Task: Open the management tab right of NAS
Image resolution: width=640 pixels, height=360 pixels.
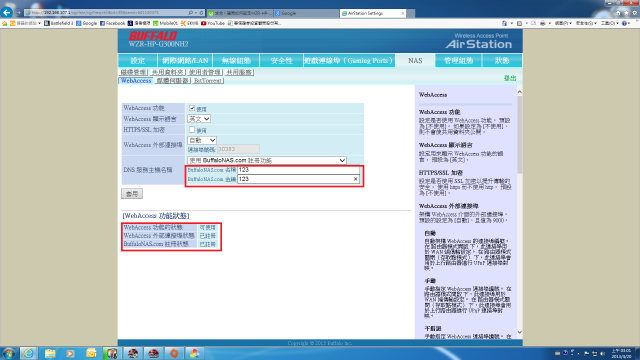Action: (458, 60)
